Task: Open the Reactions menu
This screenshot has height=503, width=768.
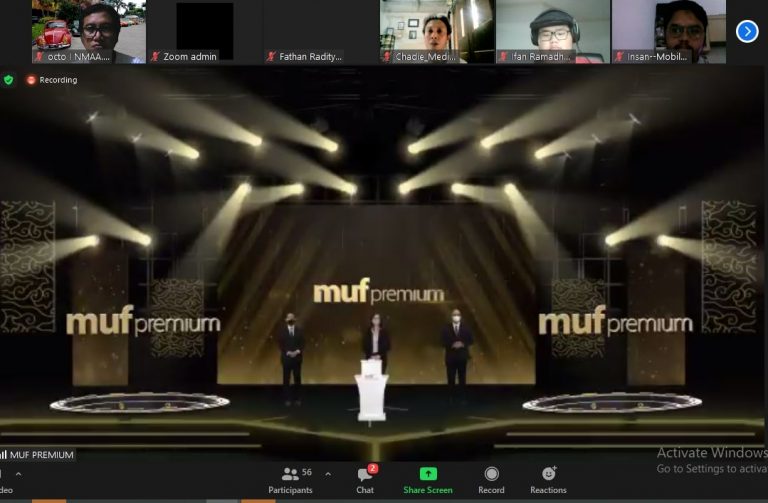Action: pos(548,480)
